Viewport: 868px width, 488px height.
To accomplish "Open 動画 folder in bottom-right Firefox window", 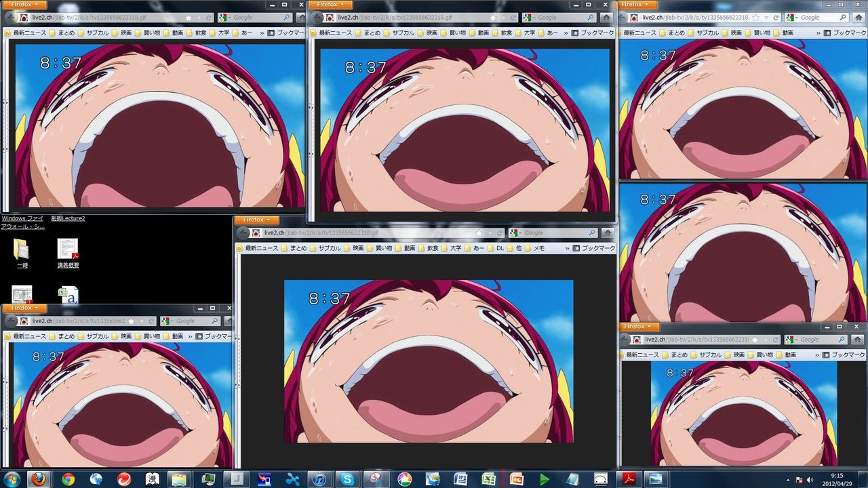I will [785, 354].
